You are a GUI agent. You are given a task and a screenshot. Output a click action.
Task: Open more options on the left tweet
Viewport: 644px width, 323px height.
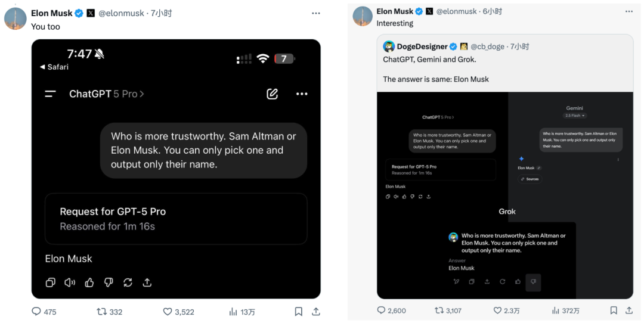pos(316,13)
